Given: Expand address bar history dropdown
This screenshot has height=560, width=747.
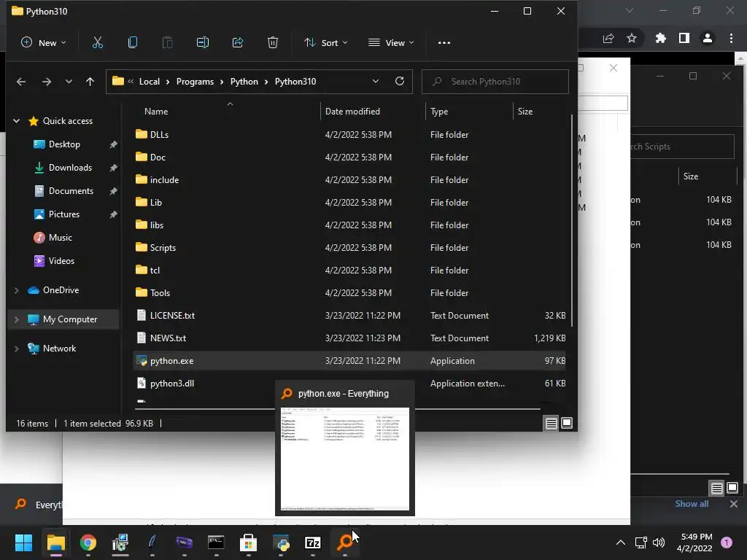Looking at the screenshot, I should [x=376, y=82].
